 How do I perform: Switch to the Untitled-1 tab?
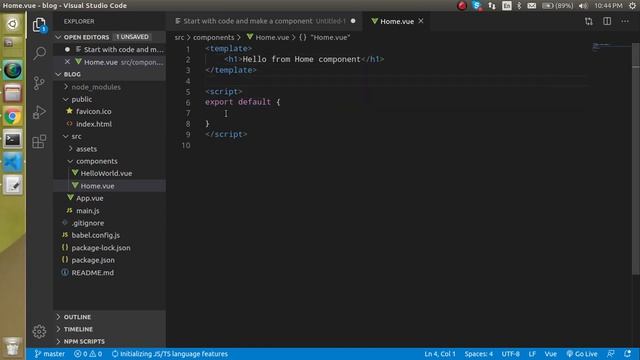[264, 21]
